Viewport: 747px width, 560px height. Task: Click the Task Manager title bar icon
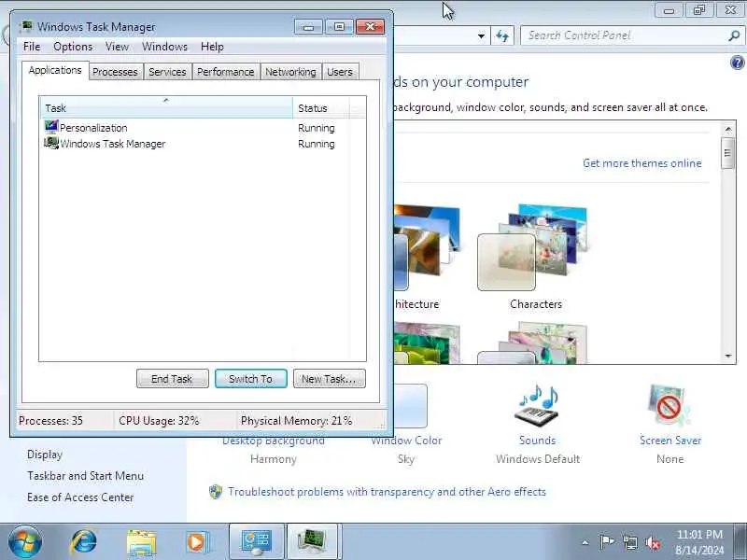pos(27,27)
